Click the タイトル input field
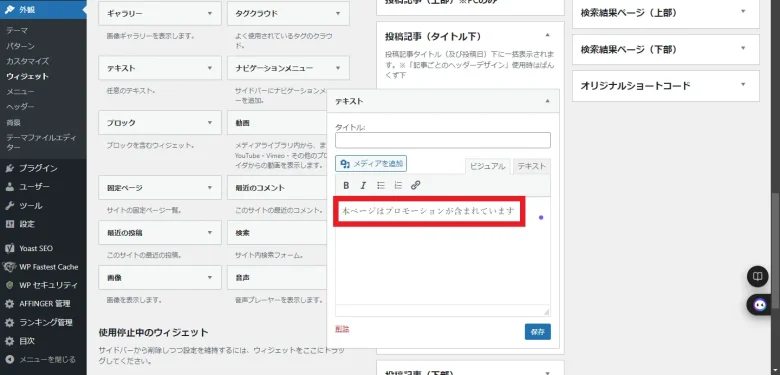The image size is (780, 375). click(443, 140)
